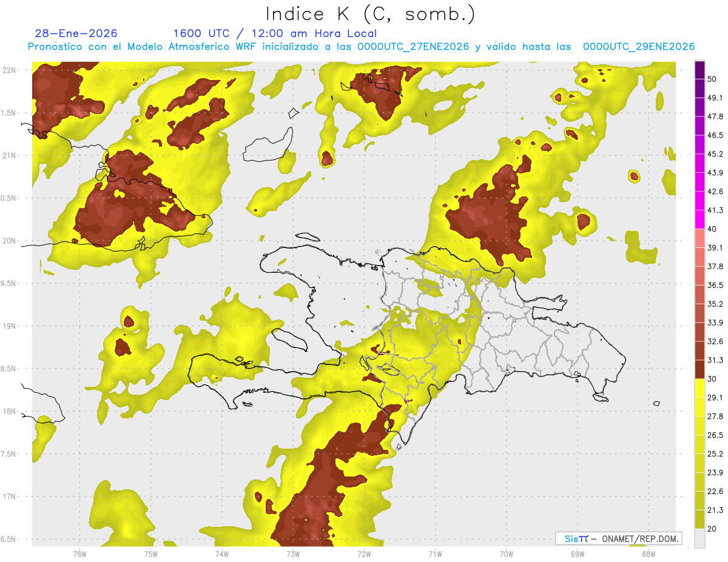Click the "36.5" color scale value
Viewport: 728px width, 562px height.
(715, 285)
